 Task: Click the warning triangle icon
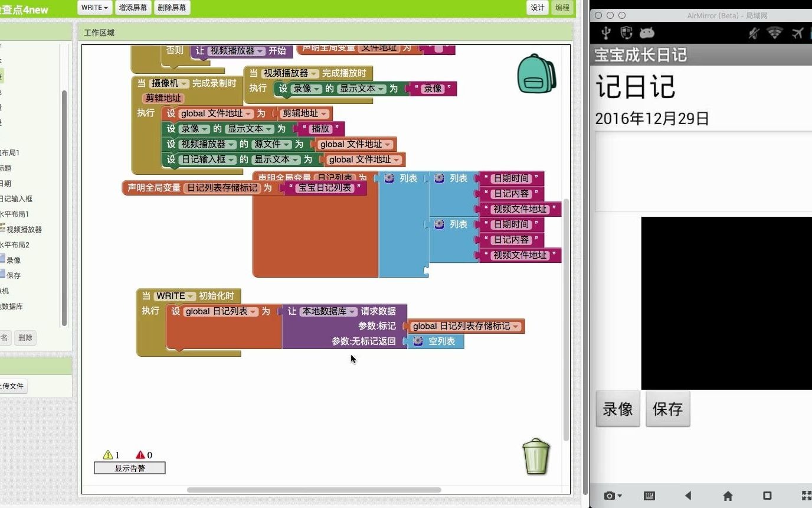coord(109,455)
